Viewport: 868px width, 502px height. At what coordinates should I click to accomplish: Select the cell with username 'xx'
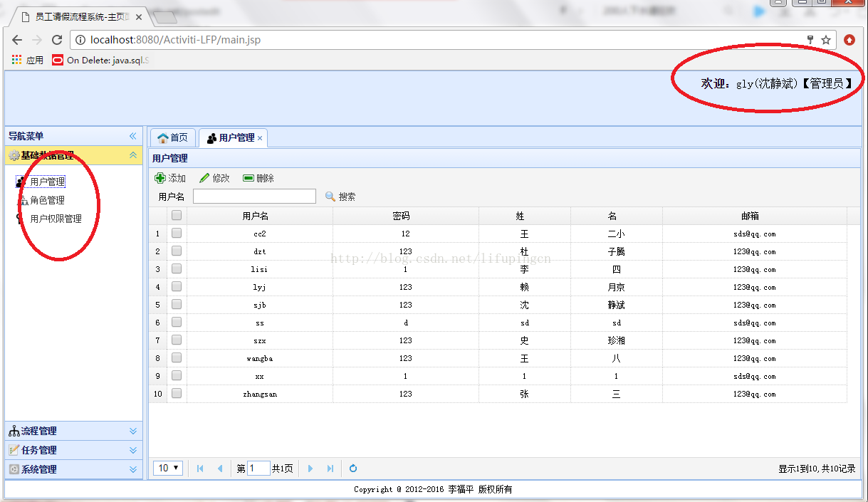tap(260, 376)
